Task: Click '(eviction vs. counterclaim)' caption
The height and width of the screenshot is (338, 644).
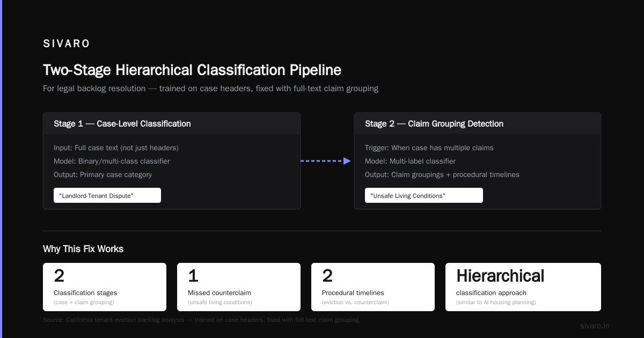Action: [x=356, y=303]
